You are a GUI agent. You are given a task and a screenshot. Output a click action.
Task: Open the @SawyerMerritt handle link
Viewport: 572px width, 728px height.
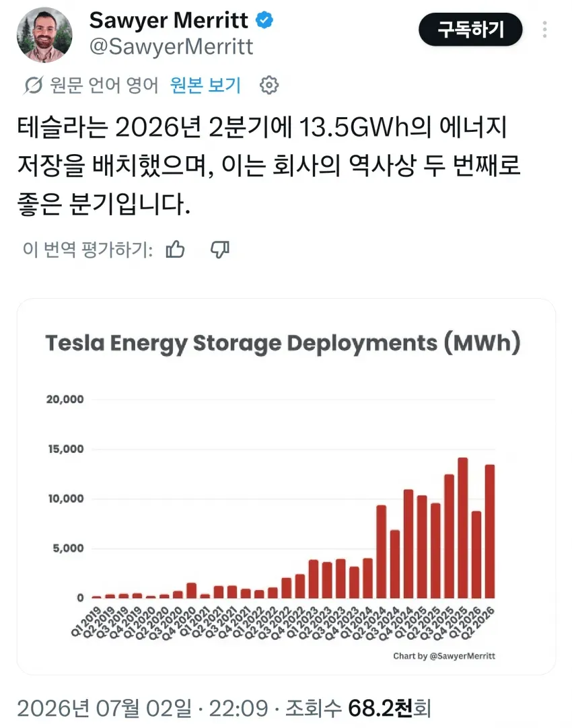(x=171, y=46)
